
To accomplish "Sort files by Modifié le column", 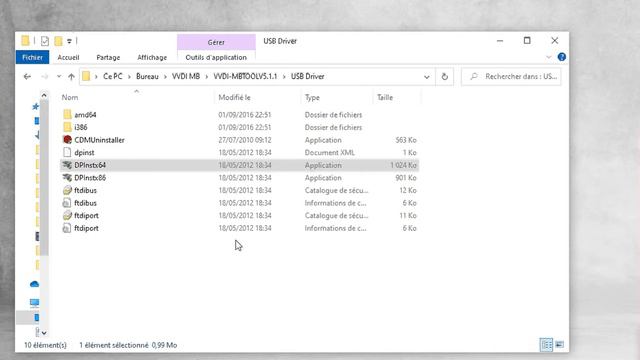I will pos(234,98).
